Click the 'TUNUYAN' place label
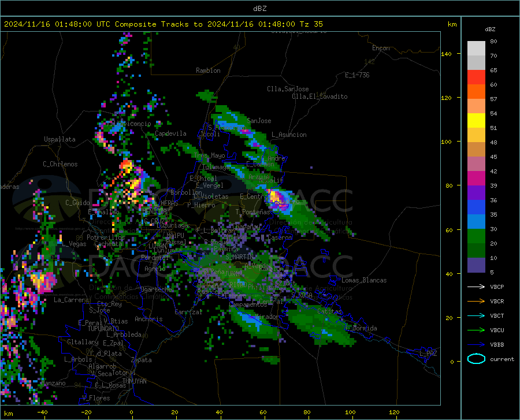Screen dimensions: 520x420 (134, 381)
